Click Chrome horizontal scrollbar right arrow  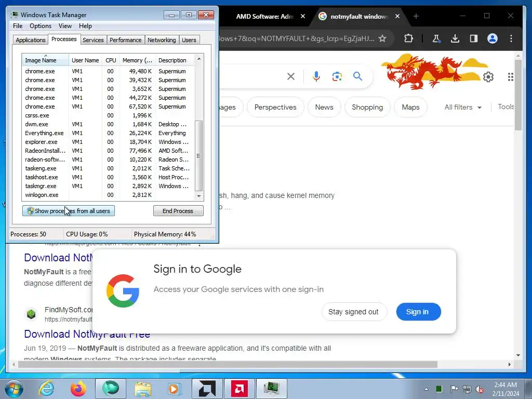509,364
